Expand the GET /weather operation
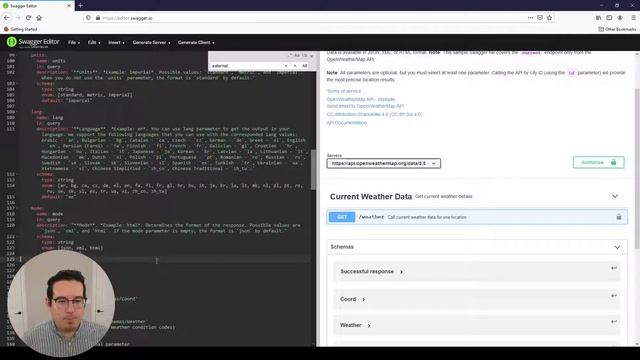This screenshot has height=360, width=640. coord(477,217)
